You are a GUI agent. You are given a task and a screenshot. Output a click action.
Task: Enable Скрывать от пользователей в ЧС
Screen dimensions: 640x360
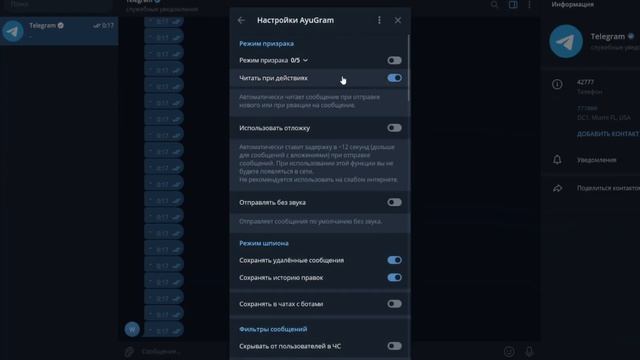pos(394,346)
